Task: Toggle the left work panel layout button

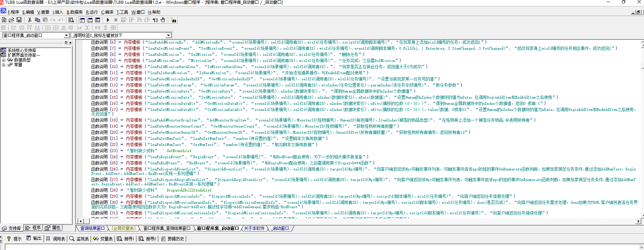Action: click(82, 20)
